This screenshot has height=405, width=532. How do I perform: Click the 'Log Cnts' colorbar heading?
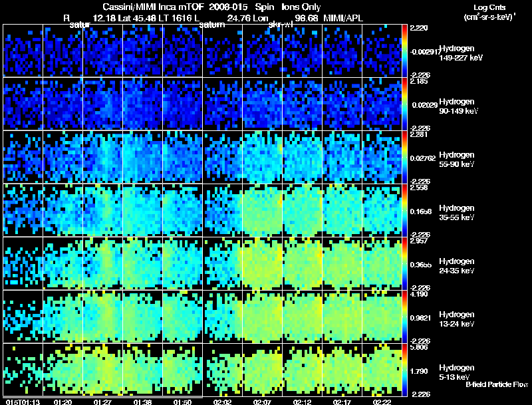click(x=489, y=7)
